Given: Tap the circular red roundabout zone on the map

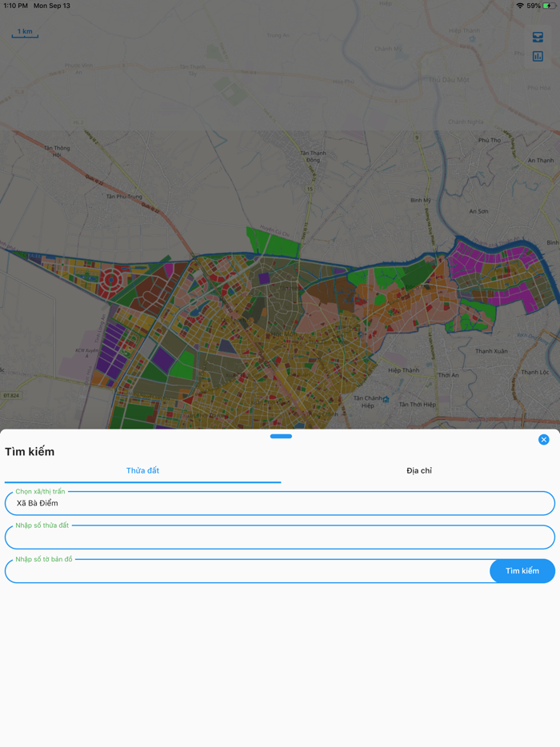Looking at the screenshot, I should click(110, 280).
